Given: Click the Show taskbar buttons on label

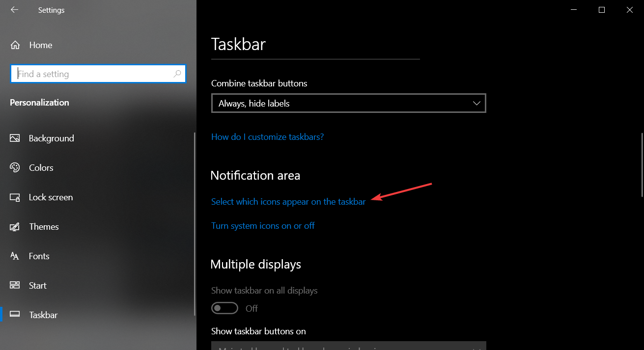Looking at the screenshot, I should click(x=258, y=331).
